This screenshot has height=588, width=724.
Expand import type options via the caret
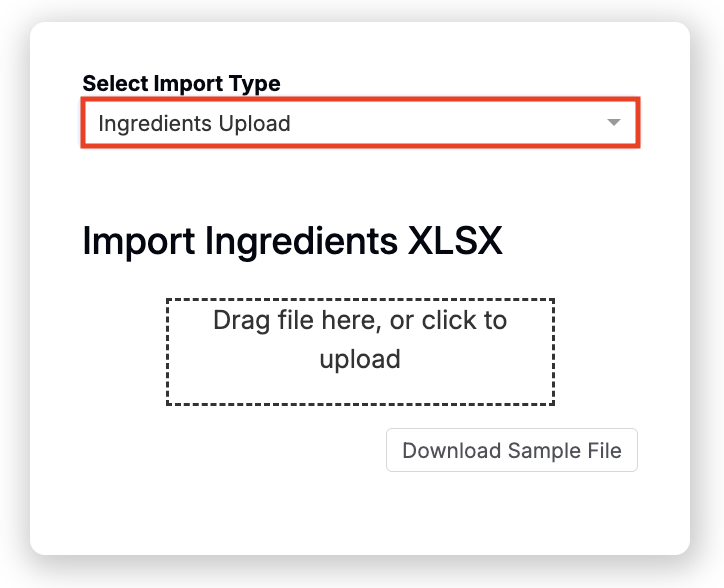(x=614, y=123)
